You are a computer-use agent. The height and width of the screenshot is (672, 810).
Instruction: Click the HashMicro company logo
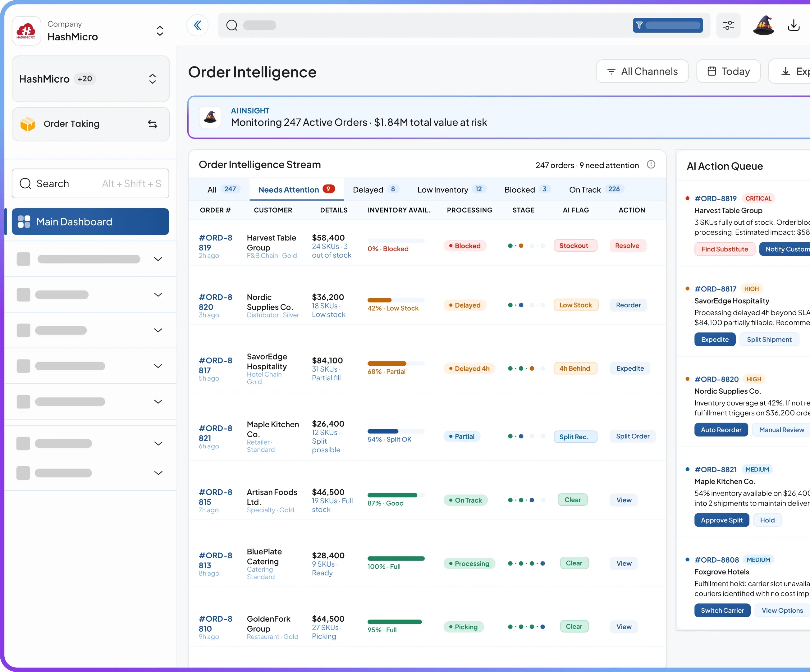coord(26,31)
